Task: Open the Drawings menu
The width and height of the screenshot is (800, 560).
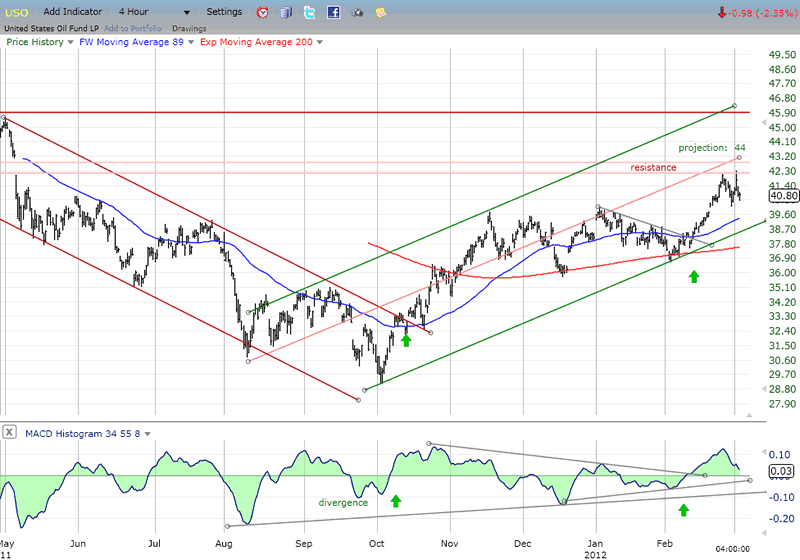Action: point(189,28)
